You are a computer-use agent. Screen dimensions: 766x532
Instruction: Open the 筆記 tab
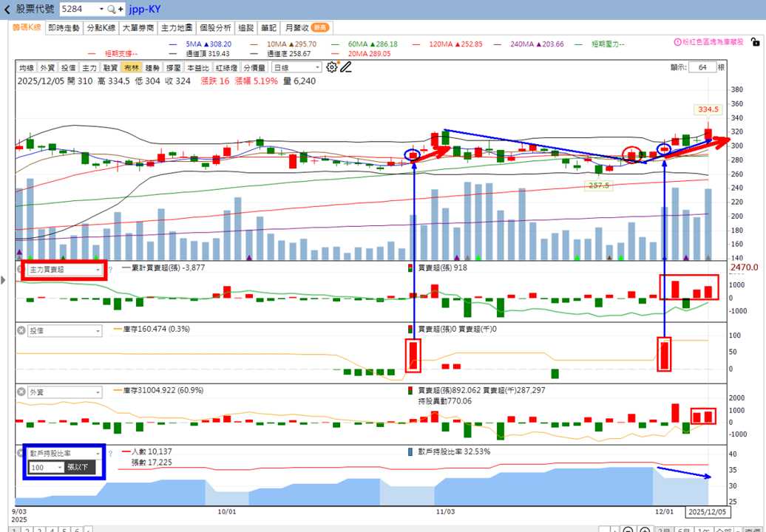pos(268,28)
